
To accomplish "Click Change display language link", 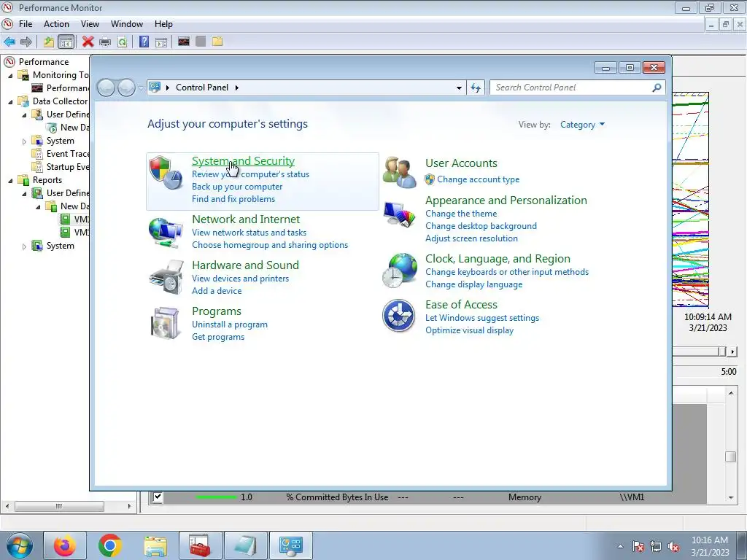I will point(473,284).
